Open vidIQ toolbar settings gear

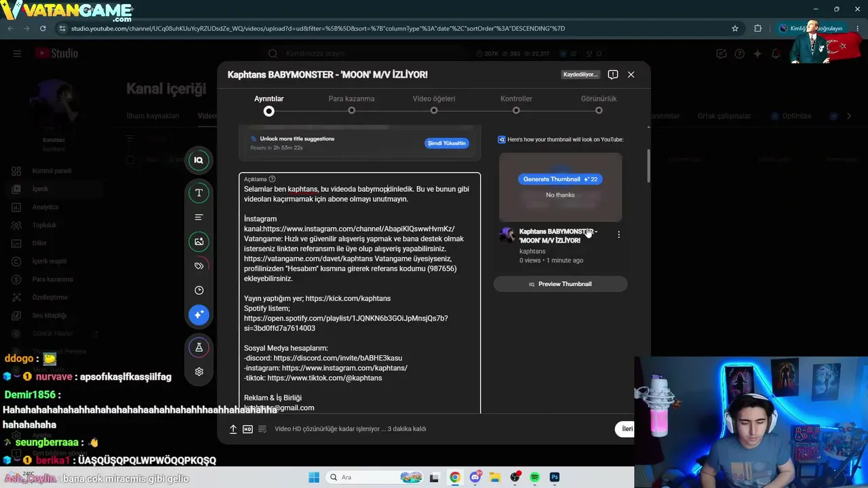(x=199, y=371)
